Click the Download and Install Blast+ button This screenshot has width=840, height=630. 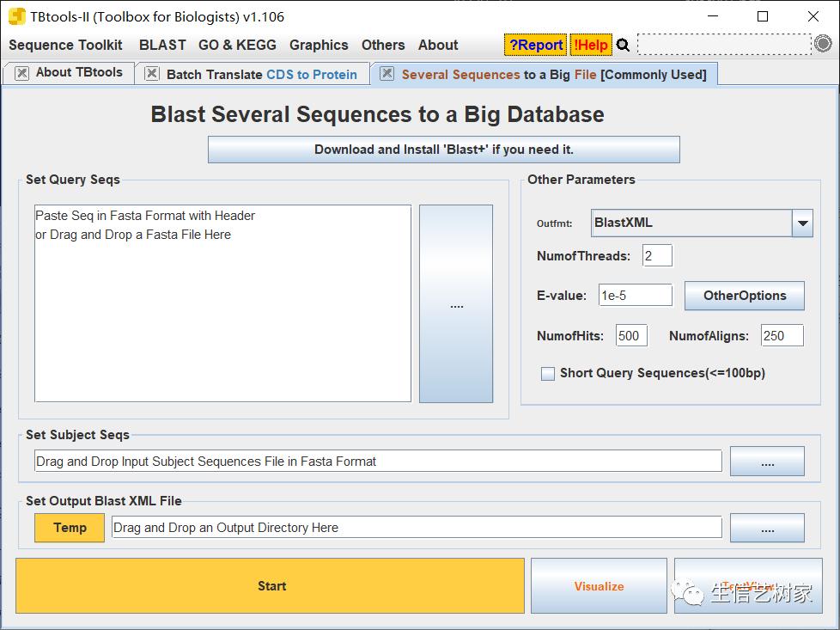pos(443,150)
